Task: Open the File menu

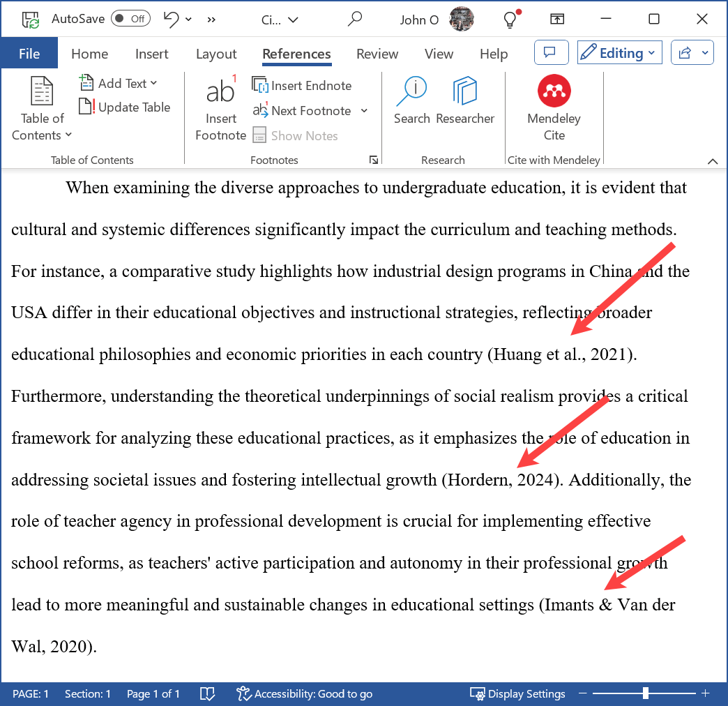Action: point(29,53)
